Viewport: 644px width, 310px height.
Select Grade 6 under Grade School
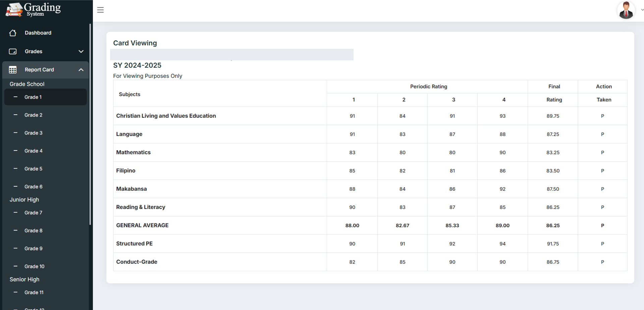pyautogui.click(x=33, y=187)
